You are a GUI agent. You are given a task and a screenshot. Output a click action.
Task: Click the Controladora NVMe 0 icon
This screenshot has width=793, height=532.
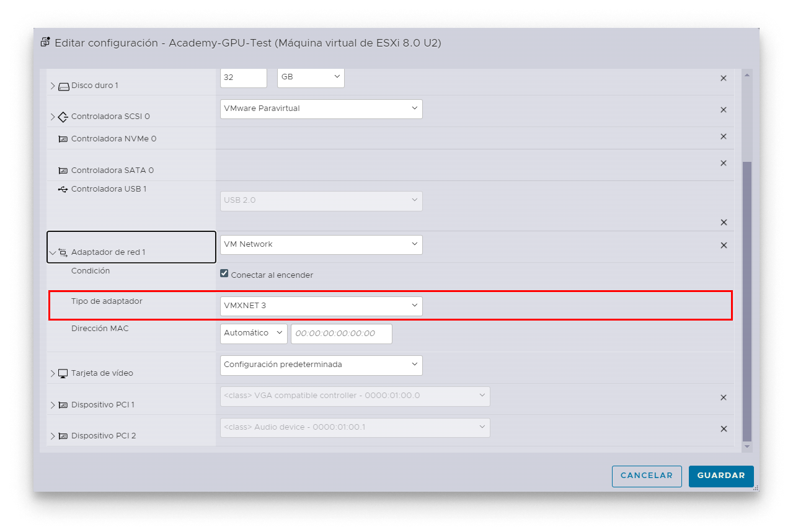coord(63,138)
